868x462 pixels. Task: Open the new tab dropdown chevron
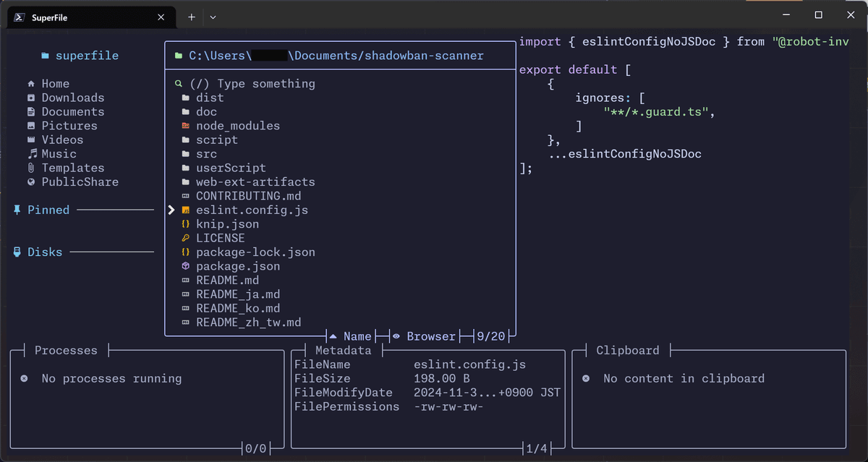click(x=213, y=17)
